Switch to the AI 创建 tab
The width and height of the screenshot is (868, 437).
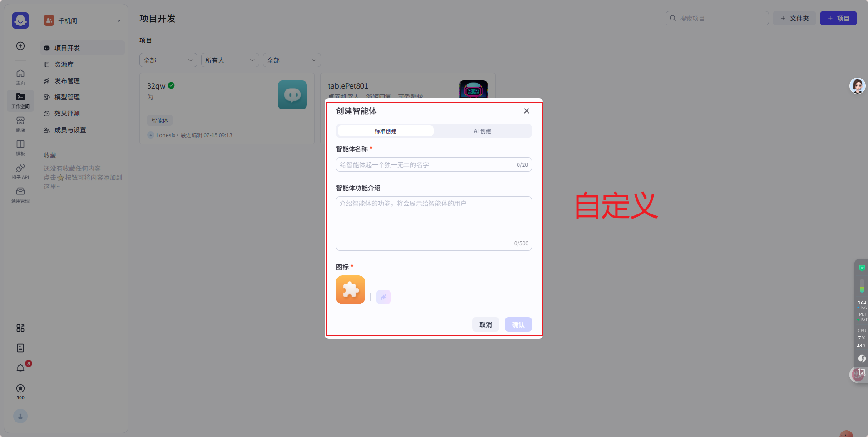[x=482, y=131]
